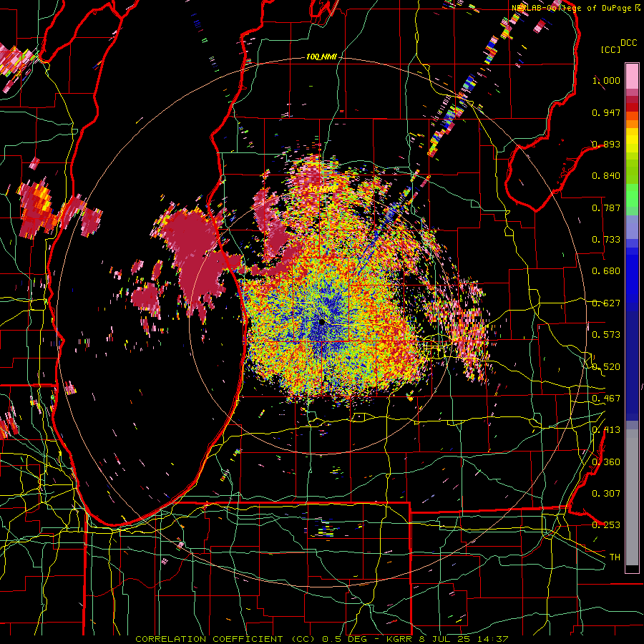The height and width of the screenshot is (644, 644).
Task: Click the 0.680 color scale value
Action: [x=606, y=270]
